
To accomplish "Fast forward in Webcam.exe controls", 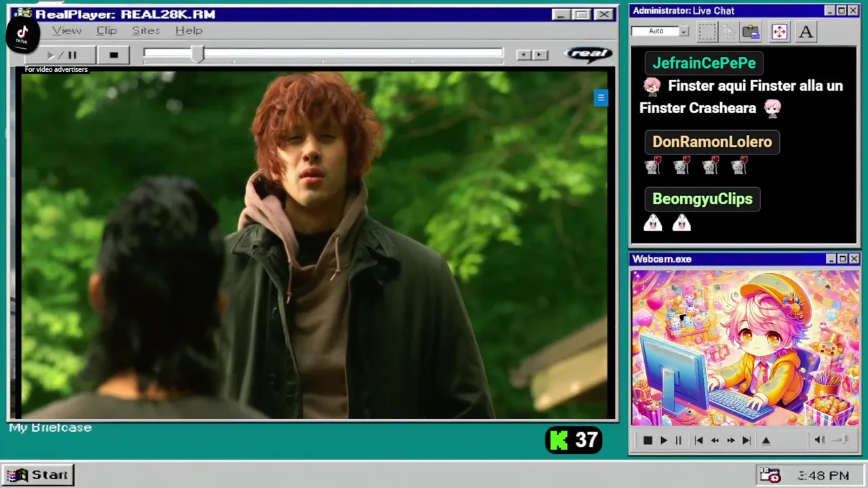I will coord(730,441).
